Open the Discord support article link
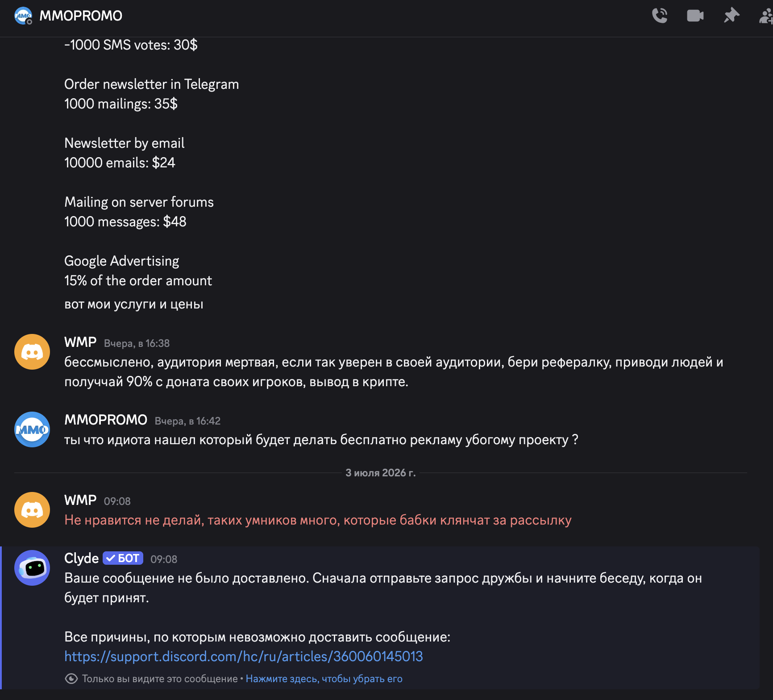The height and width of the screenshot is (700, 773). tap(244, 656)
